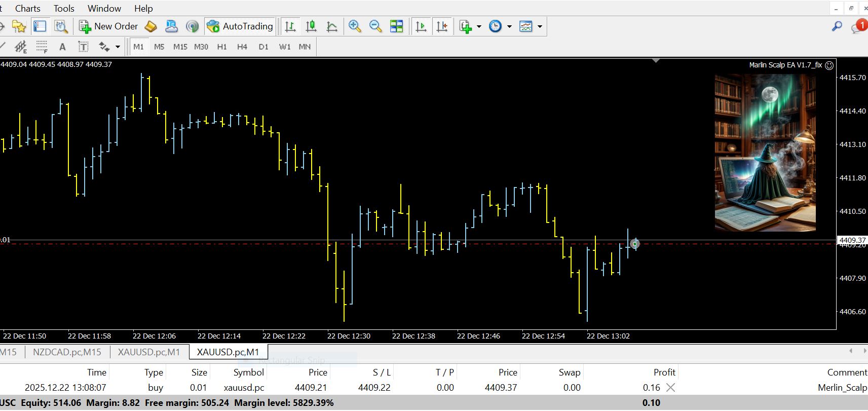Switch to line chart display

point(332,26)
